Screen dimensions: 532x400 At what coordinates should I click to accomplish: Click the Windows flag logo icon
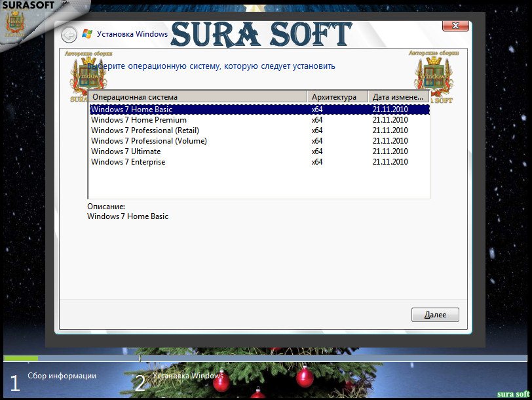[87, 34]
